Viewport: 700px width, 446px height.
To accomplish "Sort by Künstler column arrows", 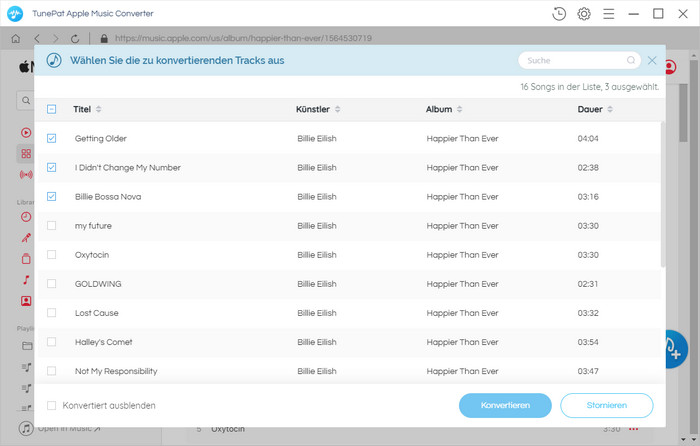I will pos(338,109).
